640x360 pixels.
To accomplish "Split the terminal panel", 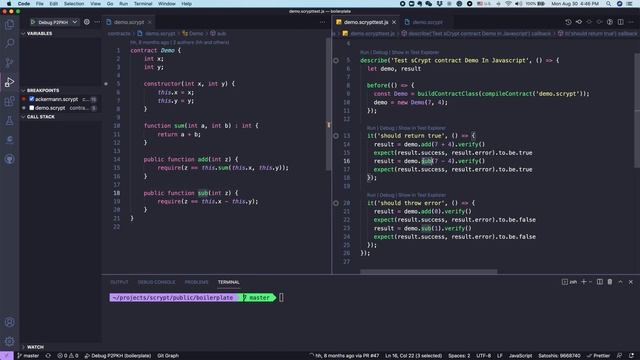I will [600, 282].
